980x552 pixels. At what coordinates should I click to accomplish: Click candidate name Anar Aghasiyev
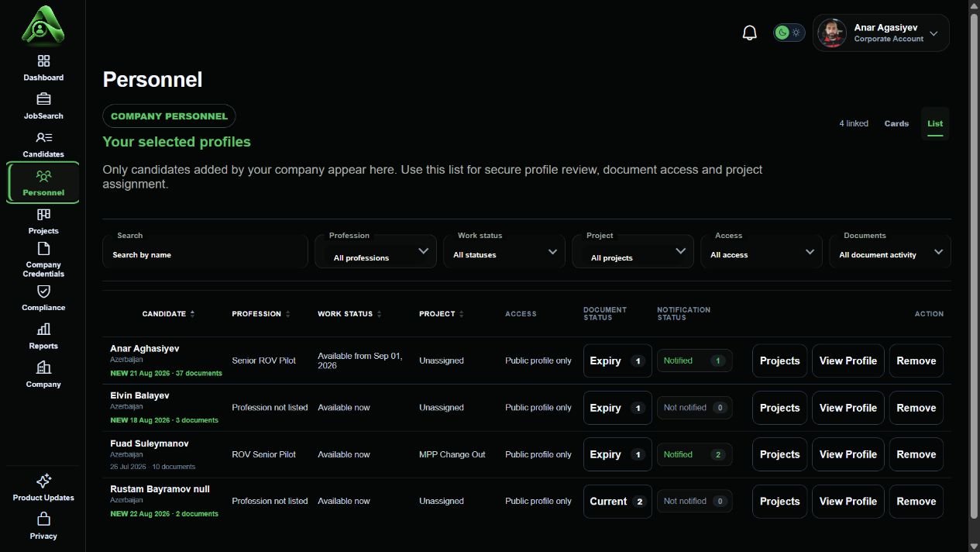click(144, 349)
